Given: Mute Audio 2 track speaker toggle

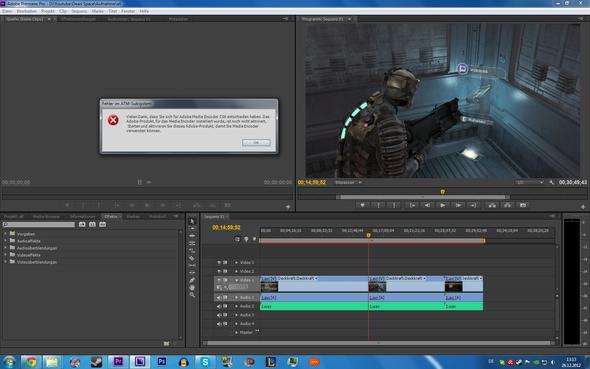Looking at the screenshot, I should [x=219, y=306].
